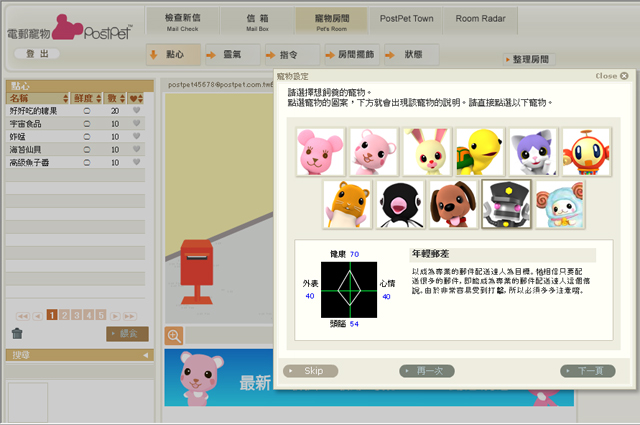Click the Skip button

(310, 371)
